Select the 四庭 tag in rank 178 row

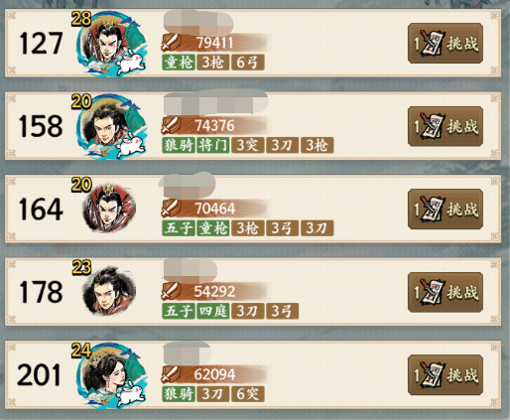pyautogui.click(x=213, y=311)
